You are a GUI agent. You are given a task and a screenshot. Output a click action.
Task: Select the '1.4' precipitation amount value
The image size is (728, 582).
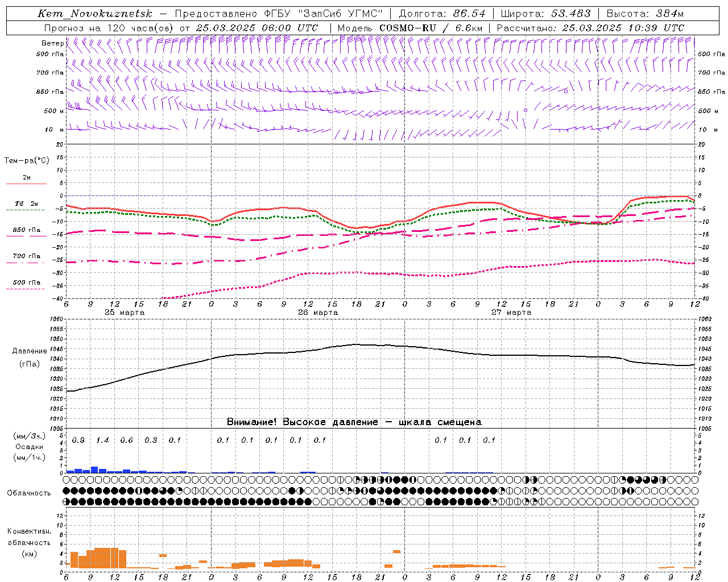[x=102, y=440]
